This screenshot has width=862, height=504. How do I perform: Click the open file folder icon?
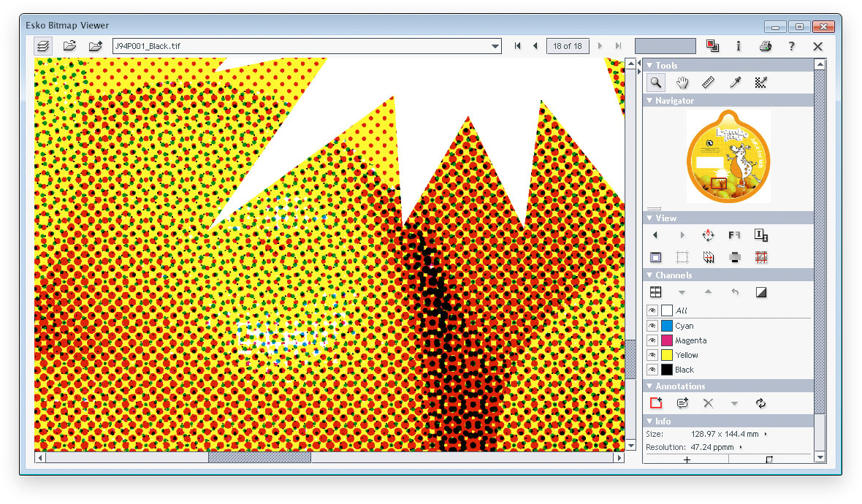click(69, 46)
